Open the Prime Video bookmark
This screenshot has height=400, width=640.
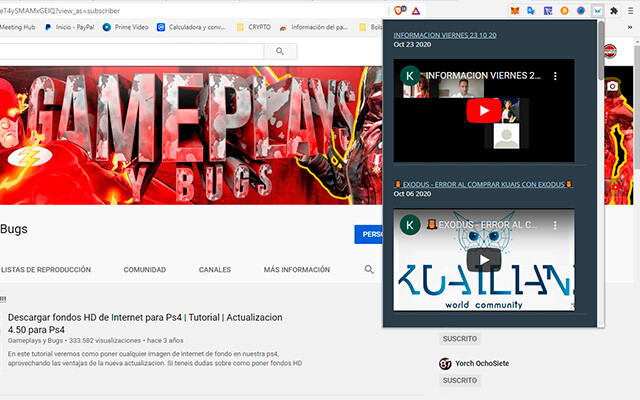pyautogui.click(x=125, y=27)
